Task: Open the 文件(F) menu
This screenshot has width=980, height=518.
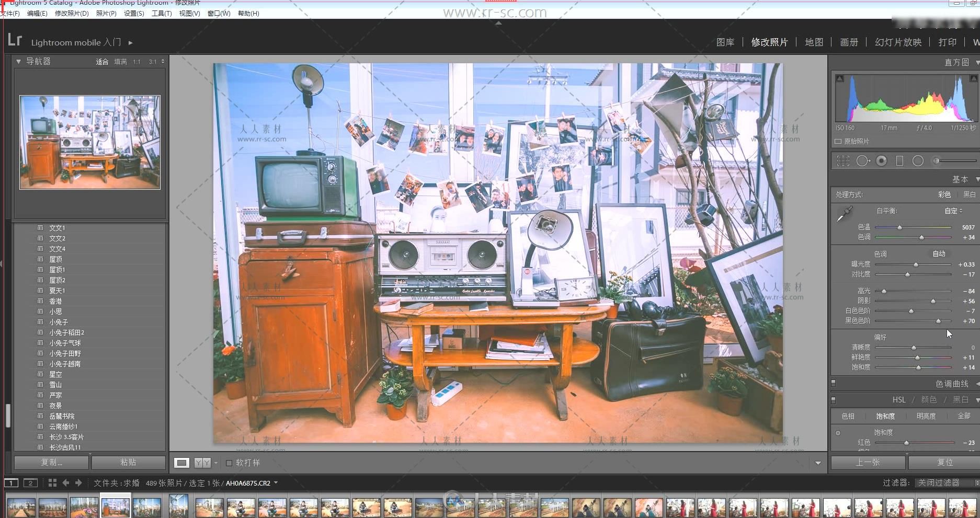Action: coord(9,14)
